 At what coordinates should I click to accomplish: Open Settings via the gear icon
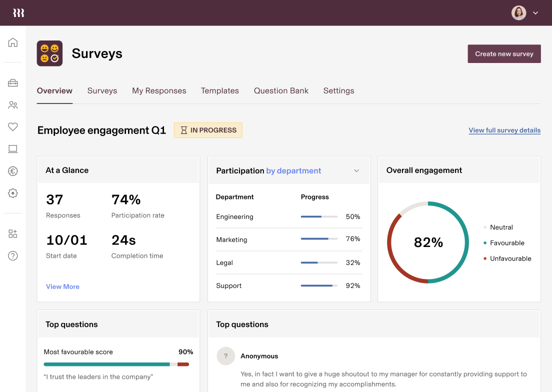tap(13, 193)
